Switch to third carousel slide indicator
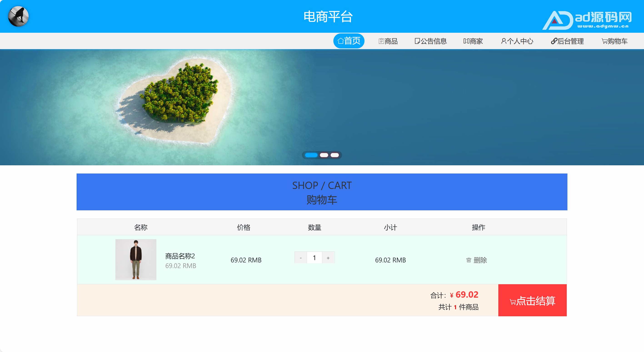Screen dimensions: 644x352 (x=335, y=155)
